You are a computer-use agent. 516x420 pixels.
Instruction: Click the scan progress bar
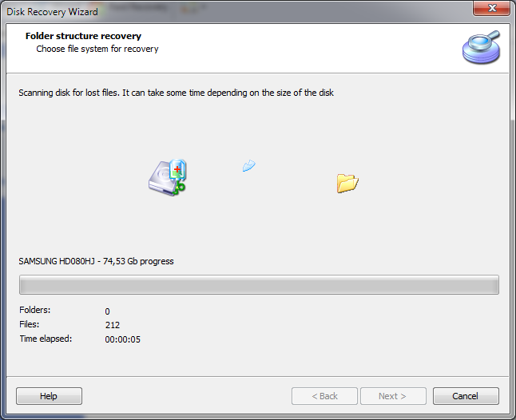(x=259, y=285)
